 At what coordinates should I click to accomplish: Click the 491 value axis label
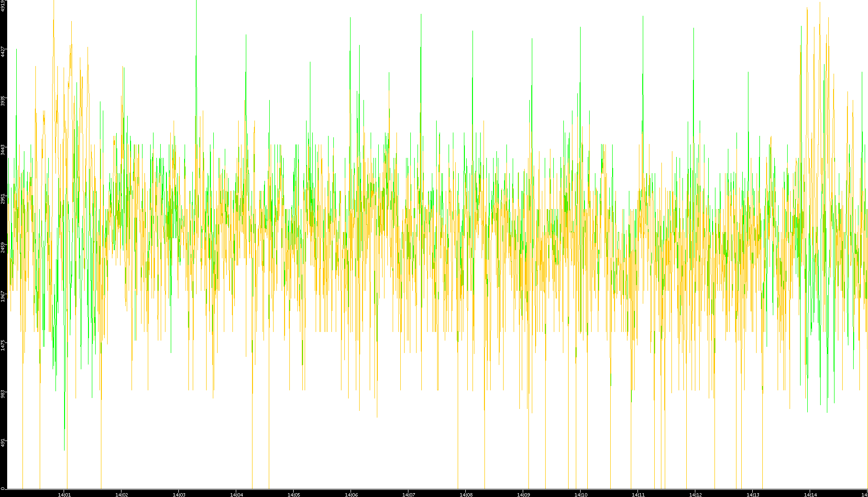tap(3, 442)
